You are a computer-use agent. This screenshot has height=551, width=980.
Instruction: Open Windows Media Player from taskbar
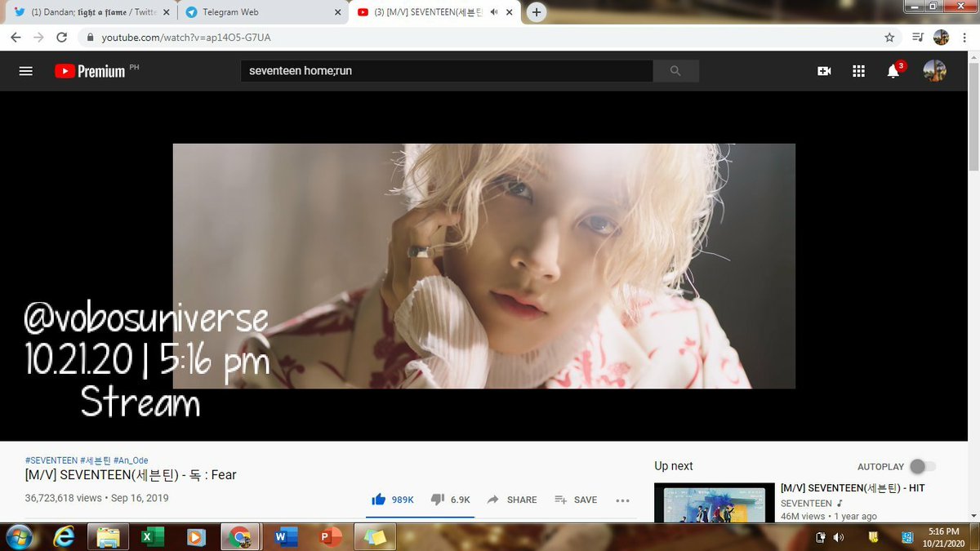pos(194,537)
